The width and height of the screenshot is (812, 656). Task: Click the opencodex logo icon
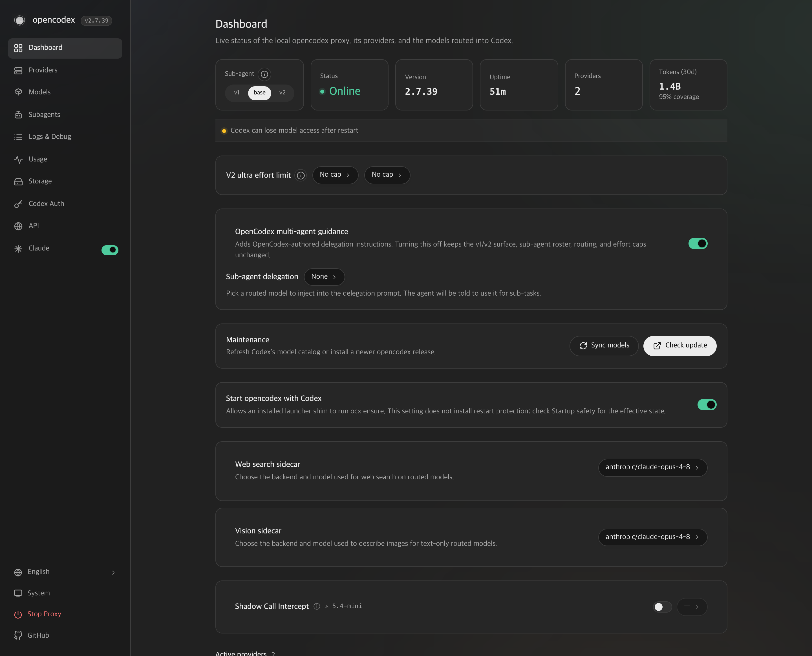coord(20,20)
